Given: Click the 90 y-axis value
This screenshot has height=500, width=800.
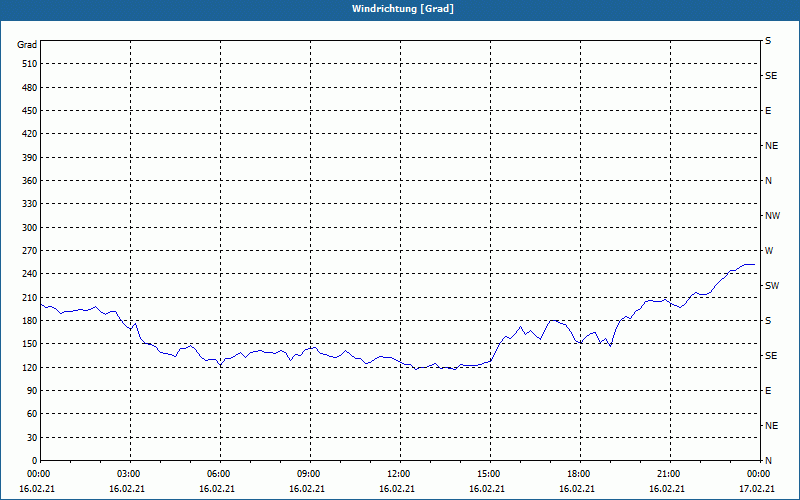Looking at the screenshot, I should tap(32, 391).
